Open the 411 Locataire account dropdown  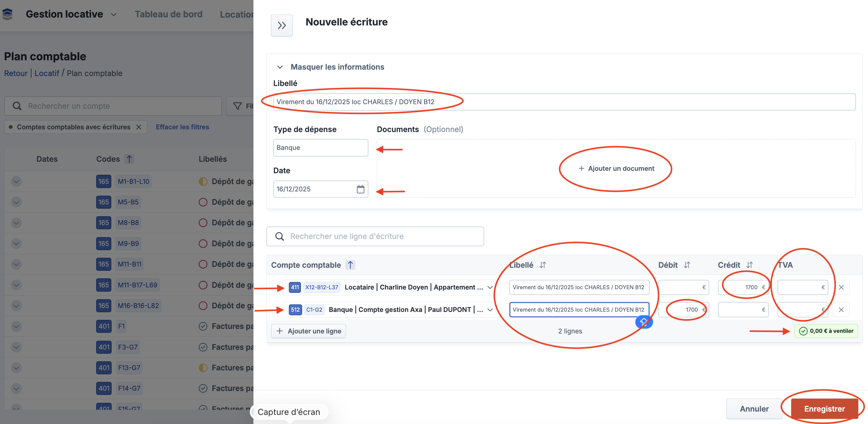(x=490, y=287)
